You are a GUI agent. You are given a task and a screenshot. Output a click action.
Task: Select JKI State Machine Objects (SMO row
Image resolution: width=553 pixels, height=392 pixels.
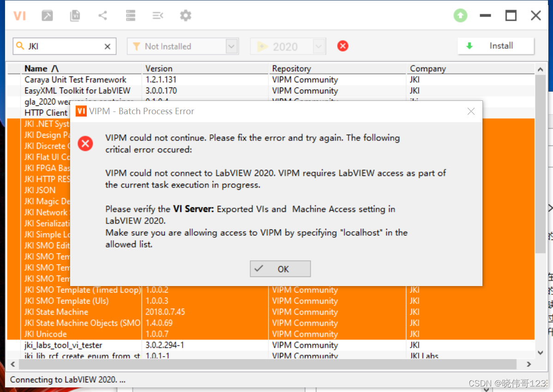pos(271,323)
